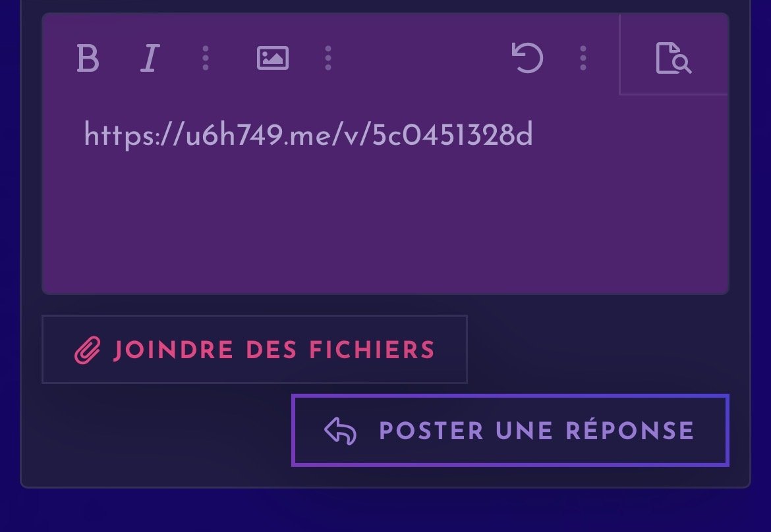Expand more insert options next to image icon
771x532 pixels.
pos(328,58)
